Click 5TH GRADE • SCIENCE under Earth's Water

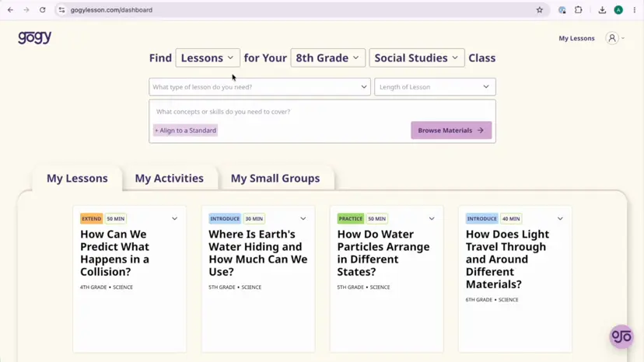point(235,287)
